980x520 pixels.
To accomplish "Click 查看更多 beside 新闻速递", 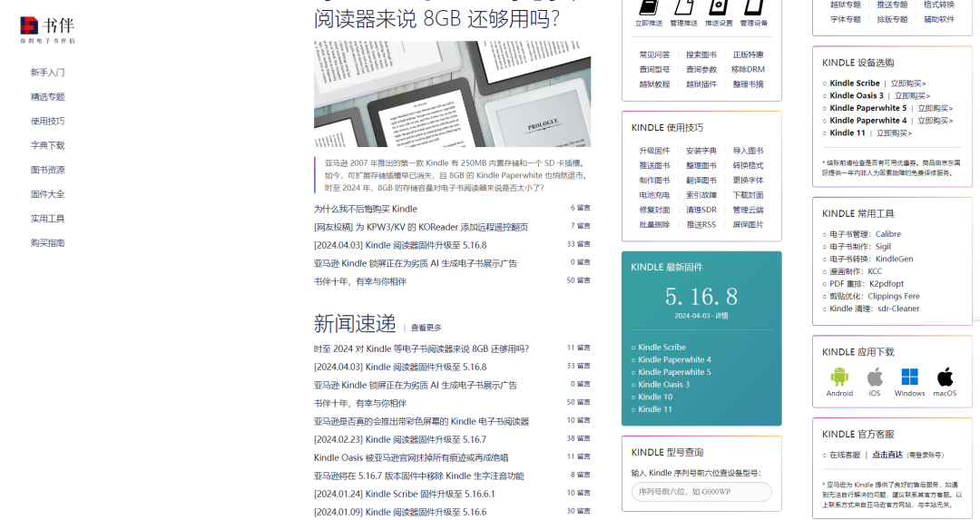I will (x=426, y=328).
